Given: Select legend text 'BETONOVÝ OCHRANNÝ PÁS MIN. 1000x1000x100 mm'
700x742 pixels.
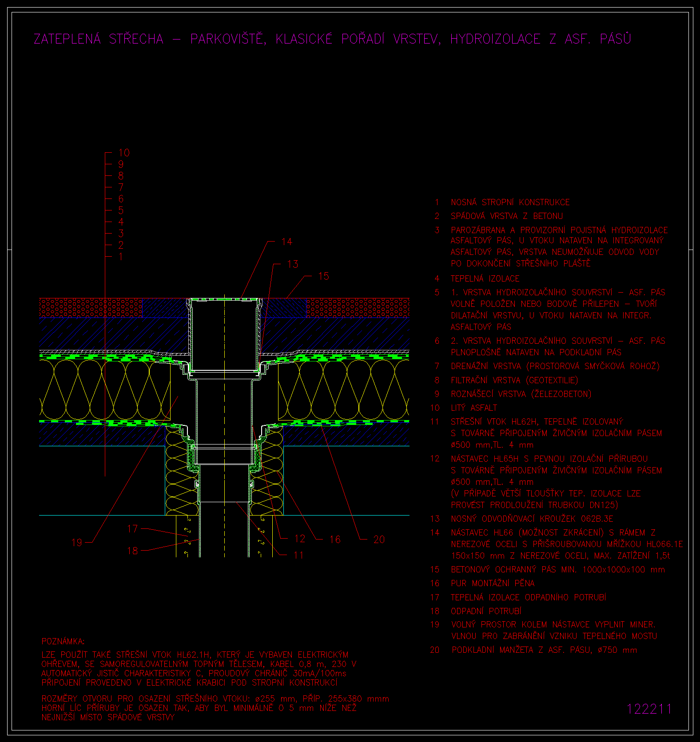Looking at the screenshot, I should pos(558,570).
